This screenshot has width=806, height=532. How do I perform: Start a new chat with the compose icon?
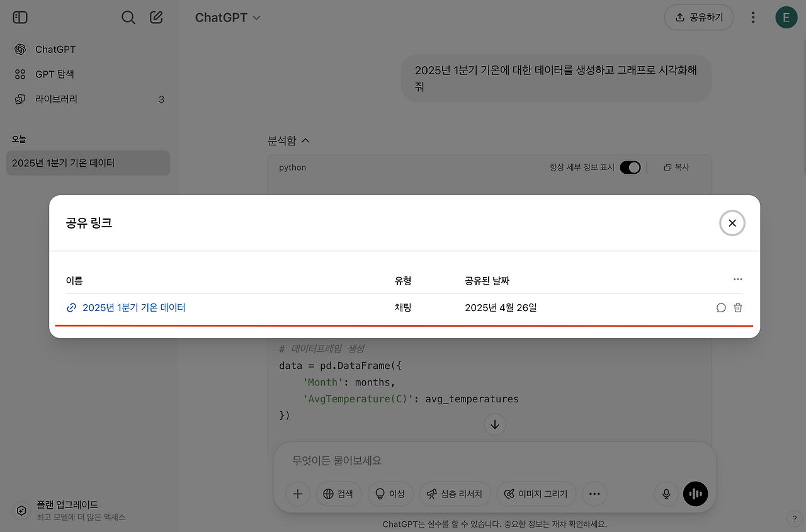(156, 17)
